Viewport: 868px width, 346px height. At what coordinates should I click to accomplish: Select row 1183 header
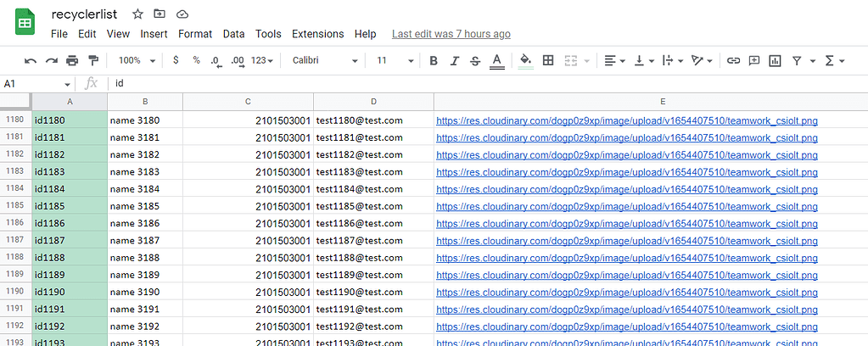[15, 171]
